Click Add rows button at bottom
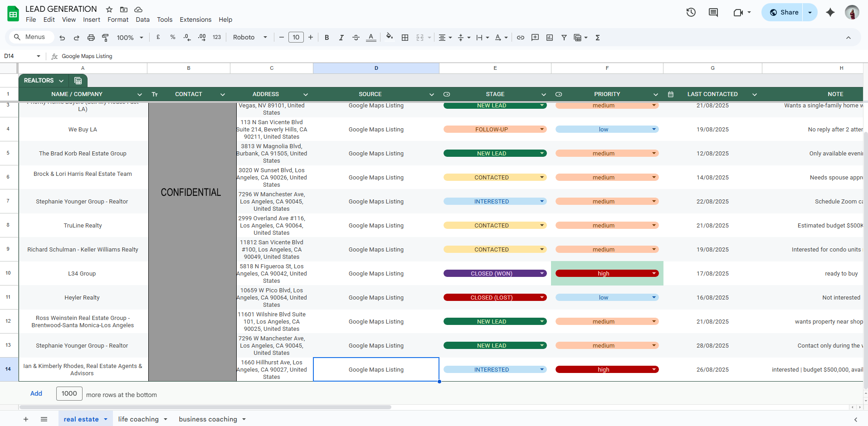The width and height of the screenshot is (868, 426). pyautogui.click(x=36, y=393)
